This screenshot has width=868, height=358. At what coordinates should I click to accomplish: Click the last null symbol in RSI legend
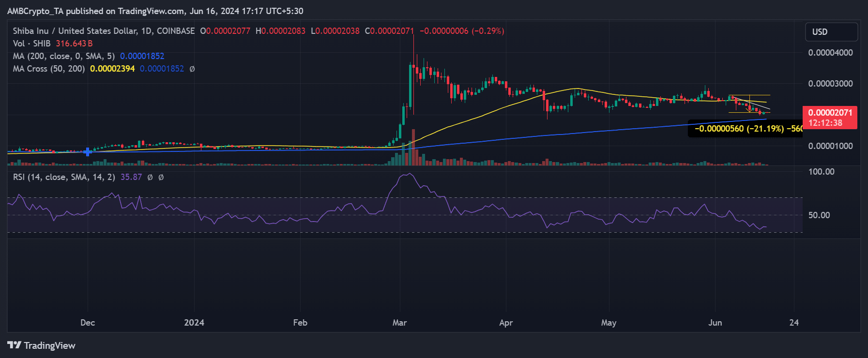click(161, 177)
